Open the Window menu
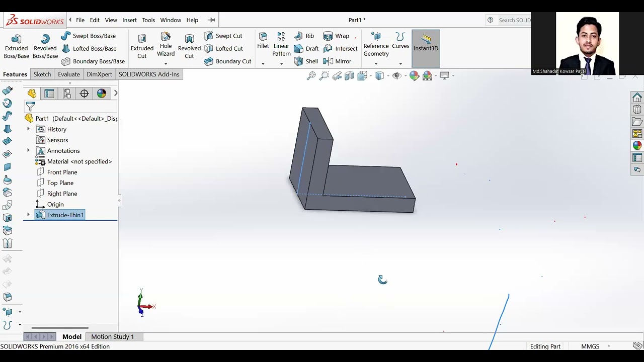644x362 pixels. 171,20
